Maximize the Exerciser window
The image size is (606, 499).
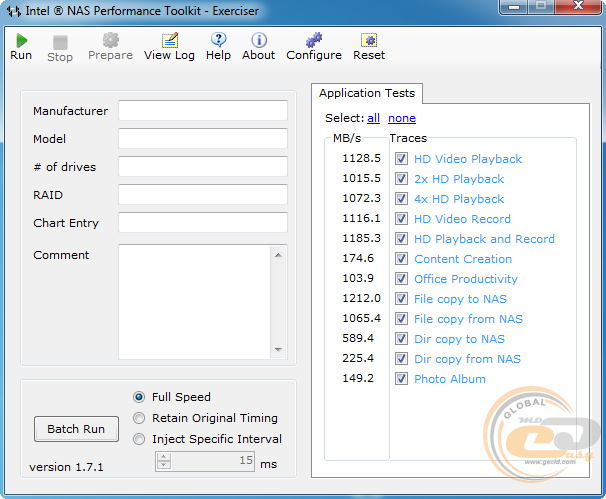point(541,7)
